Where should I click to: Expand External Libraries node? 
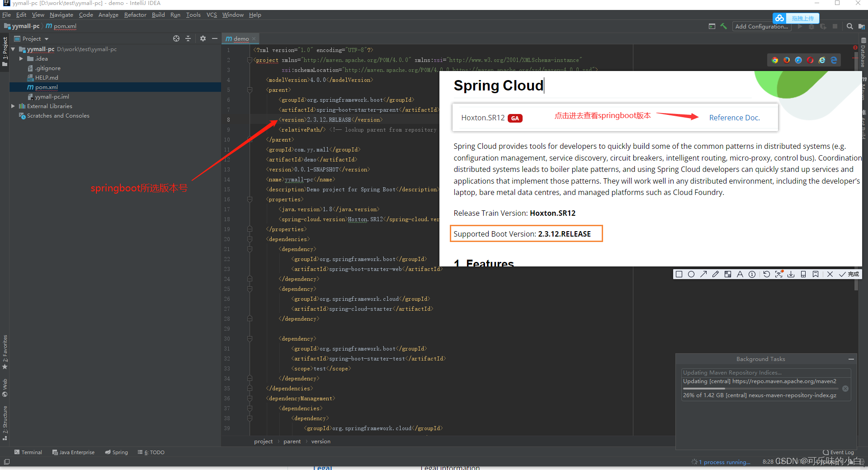(13, 106)
